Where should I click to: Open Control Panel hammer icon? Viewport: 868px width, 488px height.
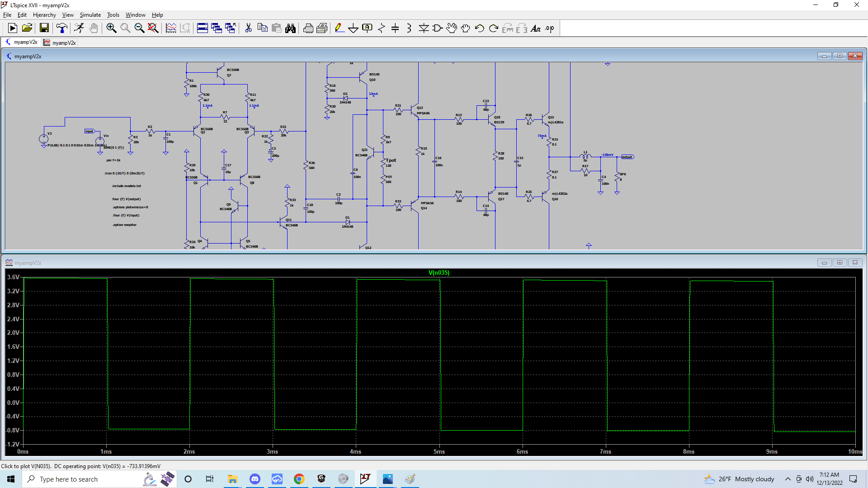[62, 28]
